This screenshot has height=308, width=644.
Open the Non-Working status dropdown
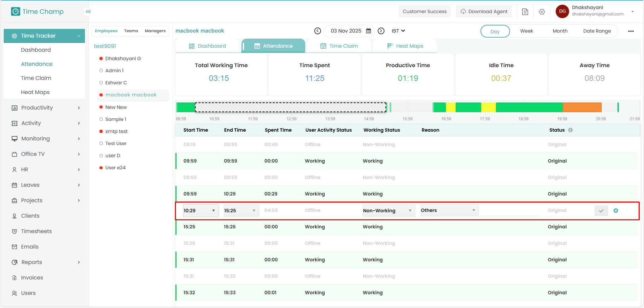388,211
